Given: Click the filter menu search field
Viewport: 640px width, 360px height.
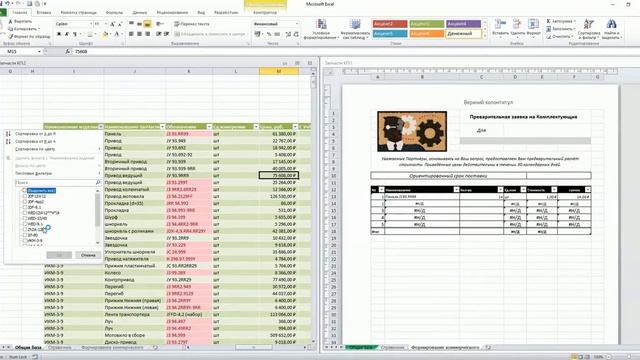Looking at the screenshot, I should point(58,182).
